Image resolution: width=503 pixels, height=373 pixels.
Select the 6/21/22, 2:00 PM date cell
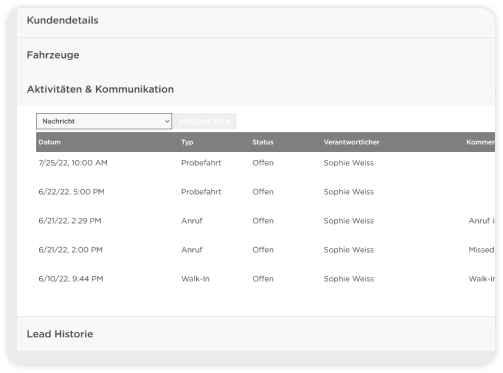click(x=70, y=250)
